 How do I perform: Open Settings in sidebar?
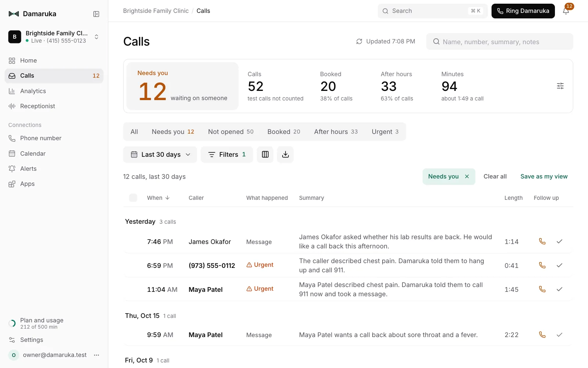pos(54,340)
